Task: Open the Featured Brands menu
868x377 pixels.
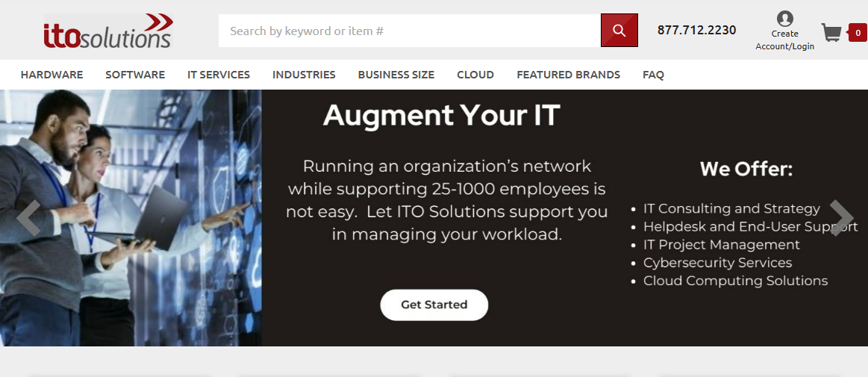Action: [568, 75]
